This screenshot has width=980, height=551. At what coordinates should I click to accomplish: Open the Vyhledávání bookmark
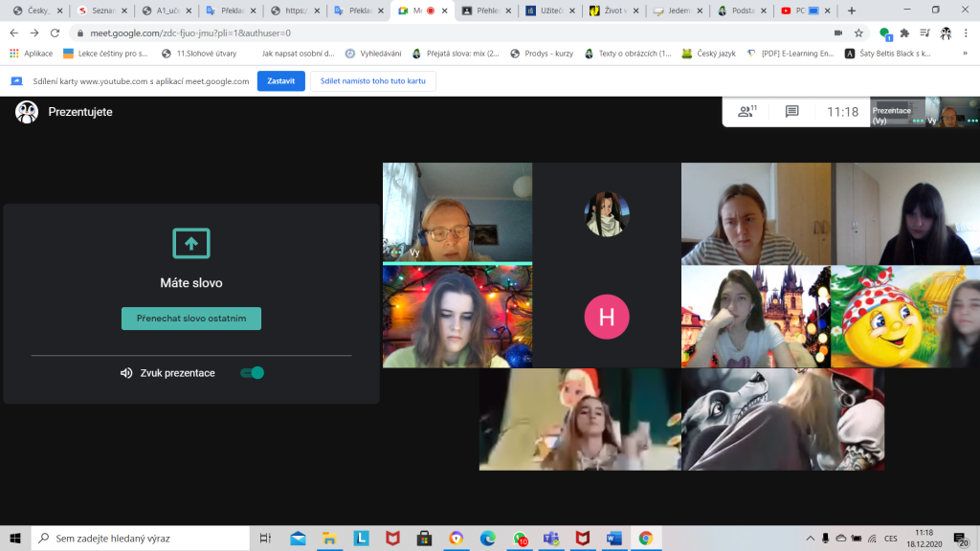[373, 54]
